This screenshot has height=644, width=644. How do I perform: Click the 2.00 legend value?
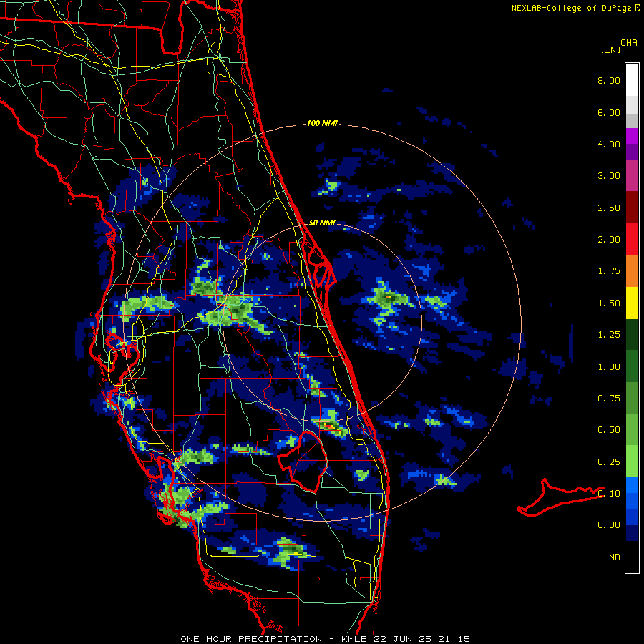pos(609,240)
